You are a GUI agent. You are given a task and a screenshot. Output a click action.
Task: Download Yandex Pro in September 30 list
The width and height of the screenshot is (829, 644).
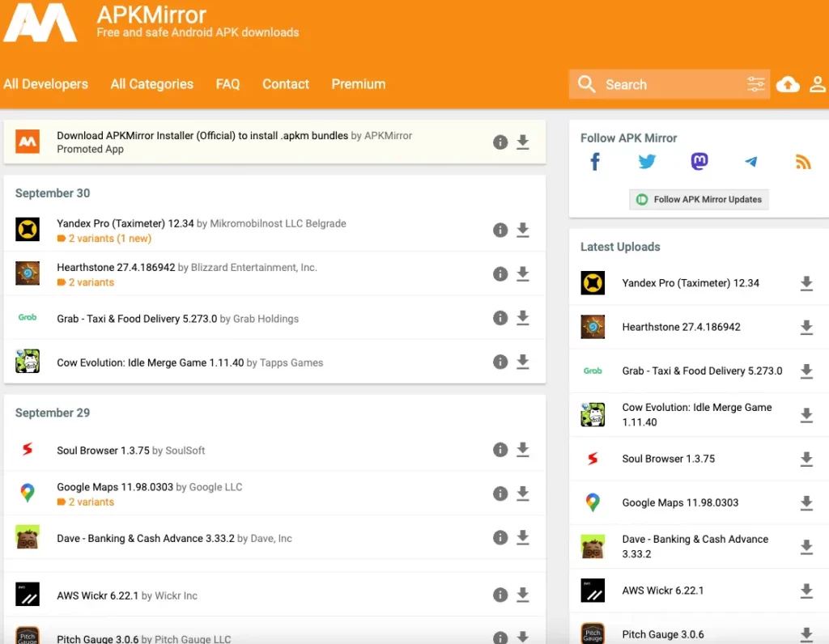(523, 230)
